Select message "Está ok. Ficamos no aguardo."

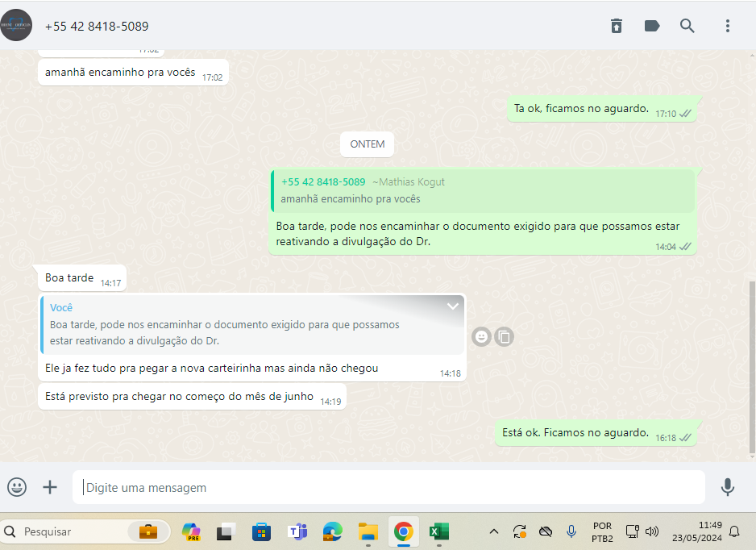596,433
